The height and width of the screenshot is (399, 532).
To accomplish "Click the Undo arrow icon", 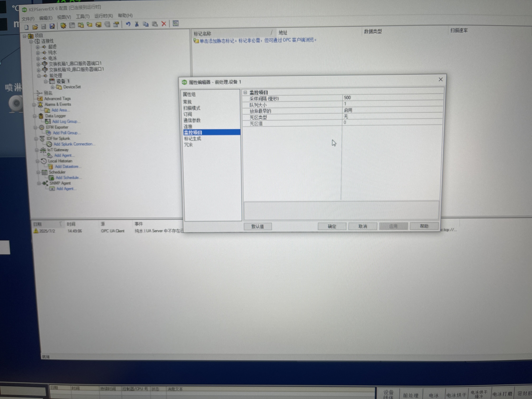I will click(128, 24).
